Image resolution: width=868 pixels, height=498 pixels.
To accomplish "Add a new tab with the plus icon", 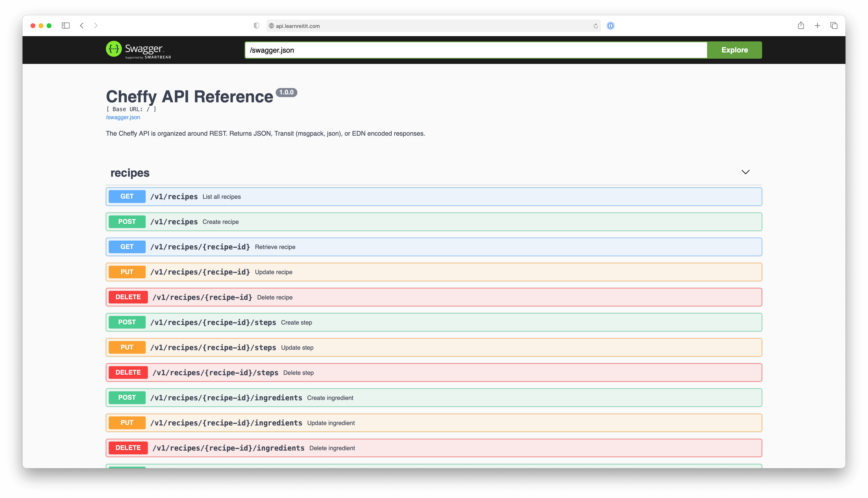I will [817, 26].
